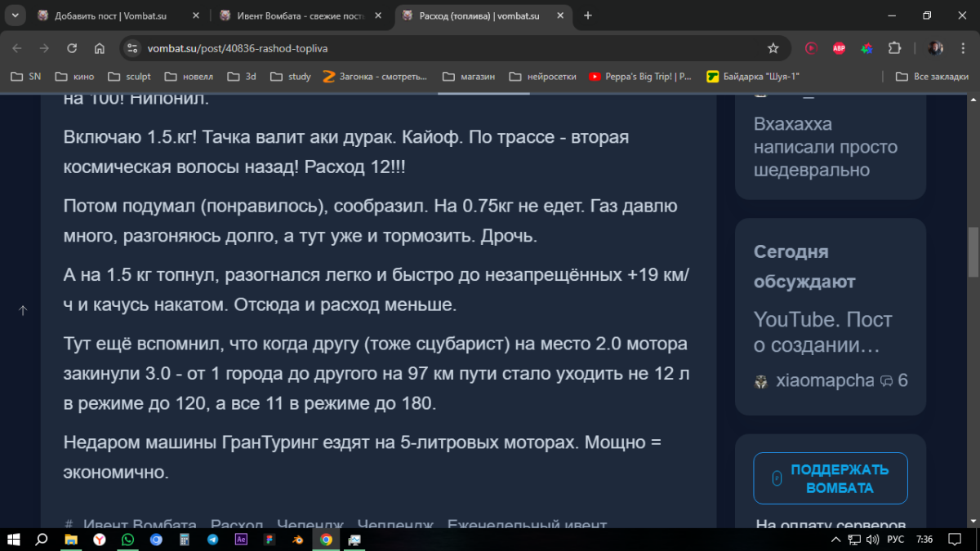Click the 'Ивент Вомбата' tag

pyautogui.click(x=140, y=525)
